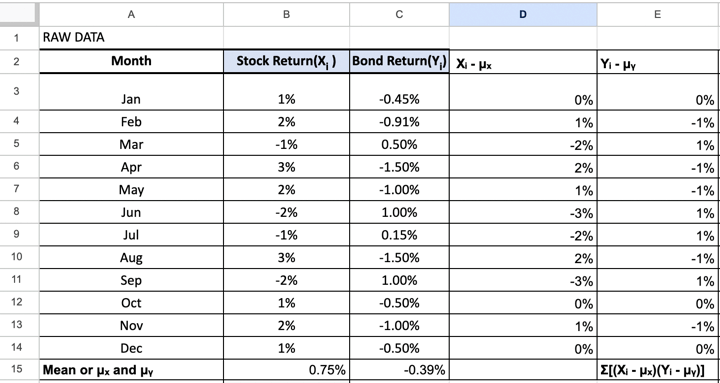Select the Σ[(Xi - μx)(Yi - μy)] cell
The image size is (720, 383).
coord(658,370)
